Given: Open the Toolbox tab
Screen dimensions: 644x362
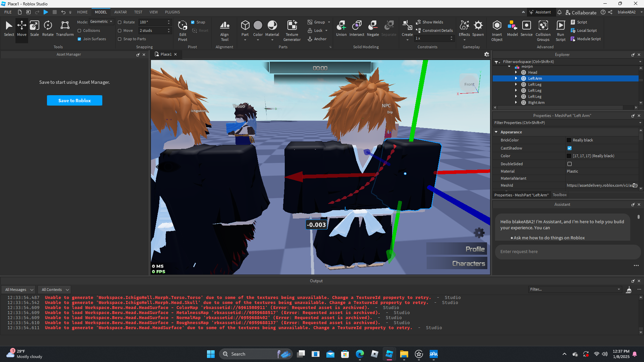Looking at the screenshot, I should pyautogui.click(x=559, y=195).
